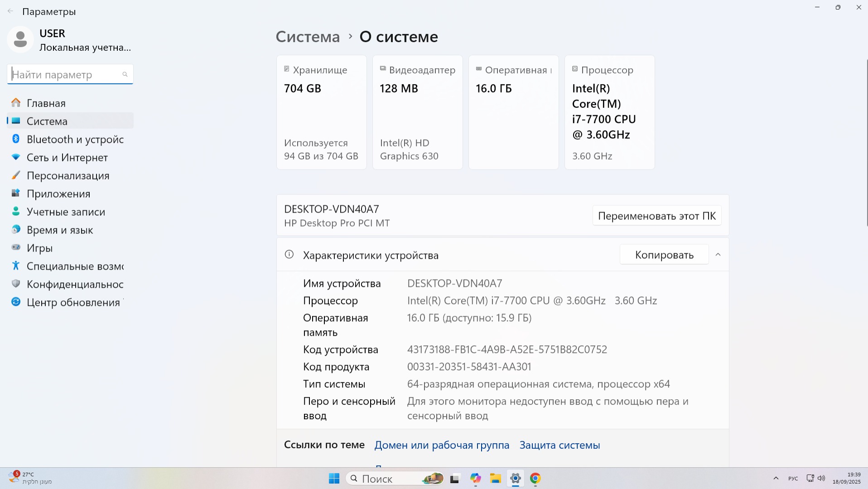Launch Google Chrome from taskbar
This screenshot has width=868, height=489.
[x=535, y=479]
